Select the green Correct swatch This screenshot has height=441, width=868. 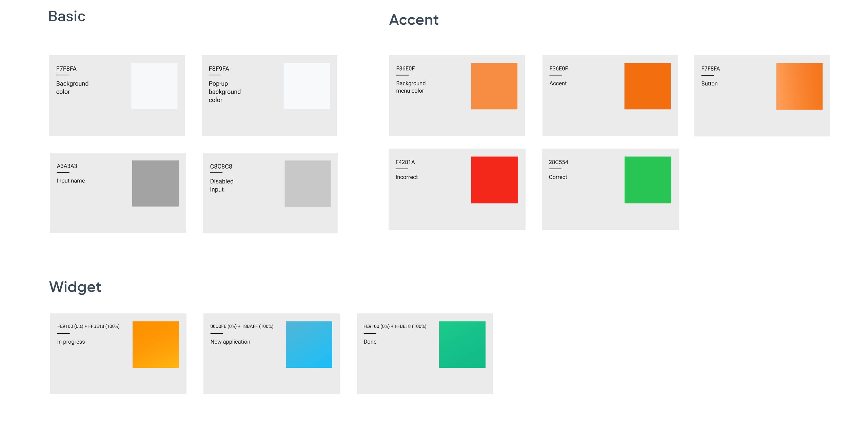tap(648, 180)
